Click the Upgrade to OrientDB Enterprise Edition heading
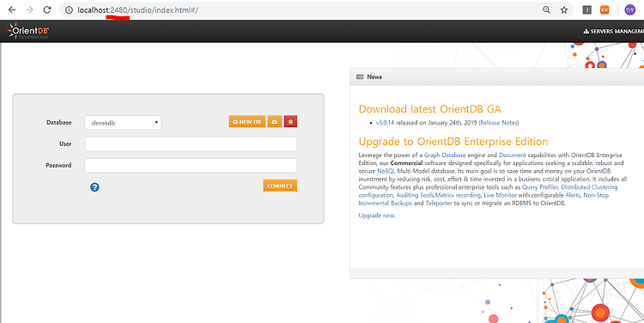 (x=453, y=142)
